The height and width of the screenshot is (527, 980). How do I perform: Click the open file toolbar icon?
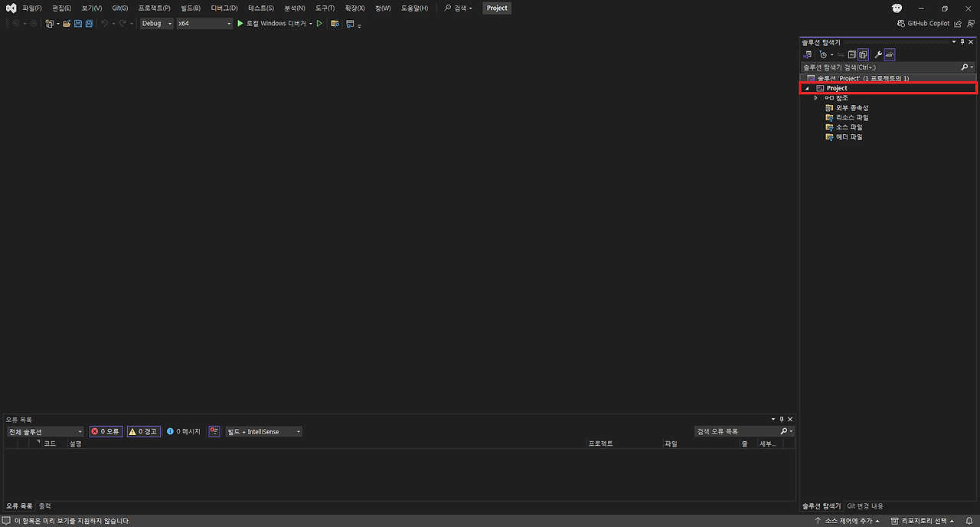point(67,23)
